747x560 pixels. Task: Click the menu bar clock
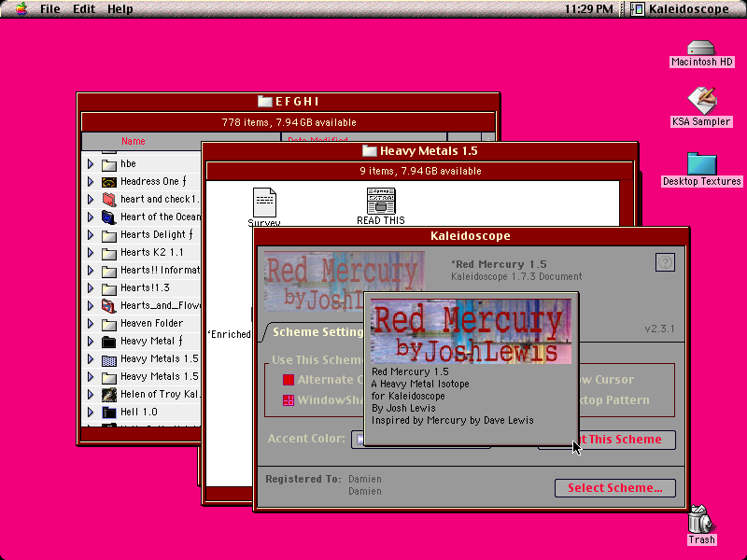(589, 9)
